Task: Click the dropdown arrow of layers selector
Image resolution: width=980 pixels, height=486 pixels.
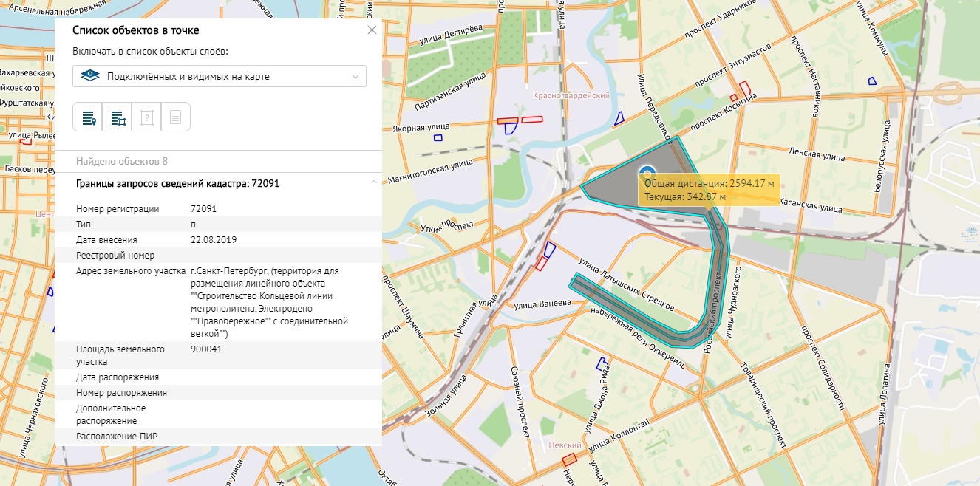Action: (x=355, y=76)
